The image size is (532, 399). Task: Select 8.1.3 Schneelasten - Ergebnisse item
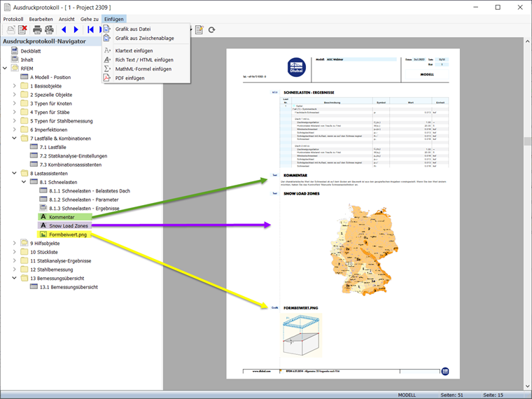point(84,209)
